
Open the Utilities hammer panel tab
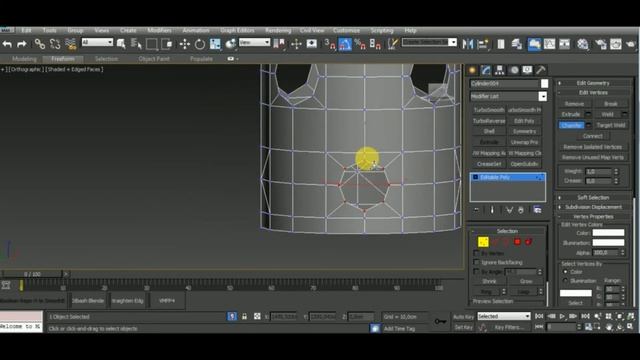click(x=541, y=70)
